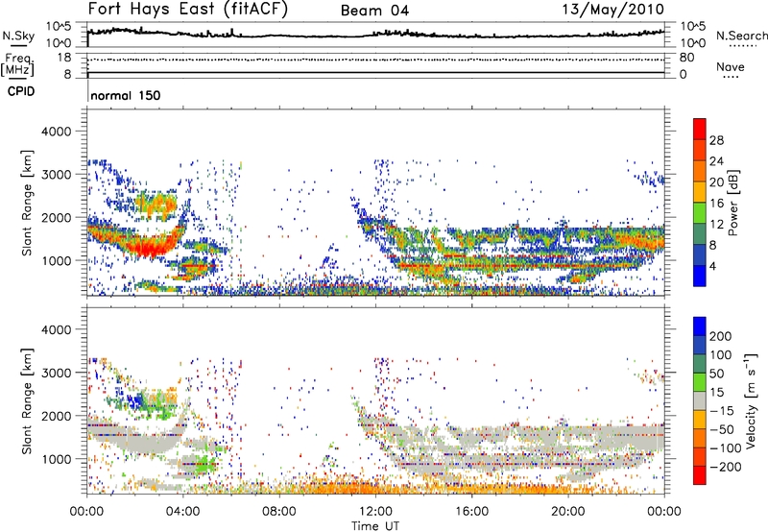Click the title 'Fort Hays East (fitACF)'
The image size is (768, 532).
(x=188, y=10)
